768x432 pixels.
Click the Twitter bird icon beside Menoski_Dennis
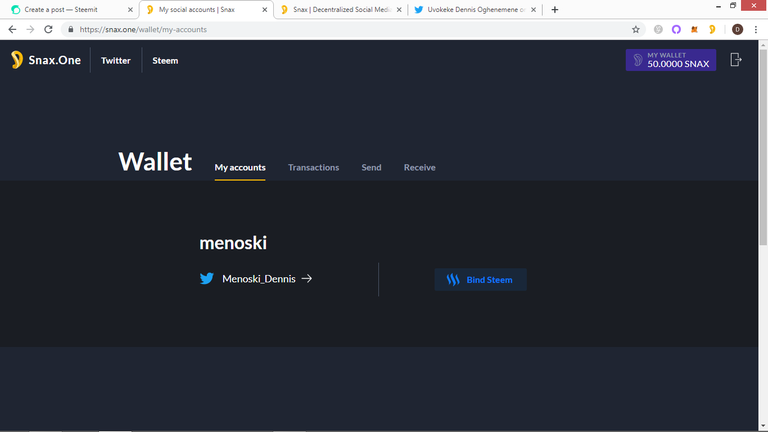[x=207, y=278]
